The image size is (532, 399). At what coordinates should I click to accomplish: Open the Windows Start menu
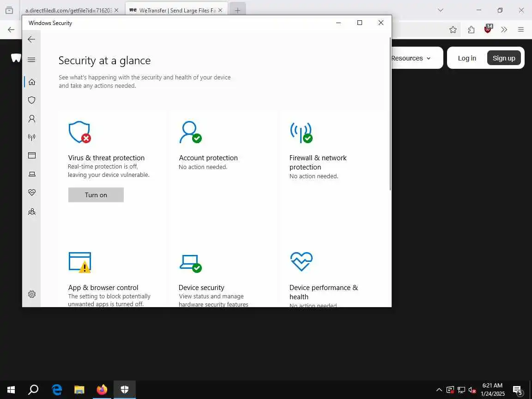tap(11, 389)
